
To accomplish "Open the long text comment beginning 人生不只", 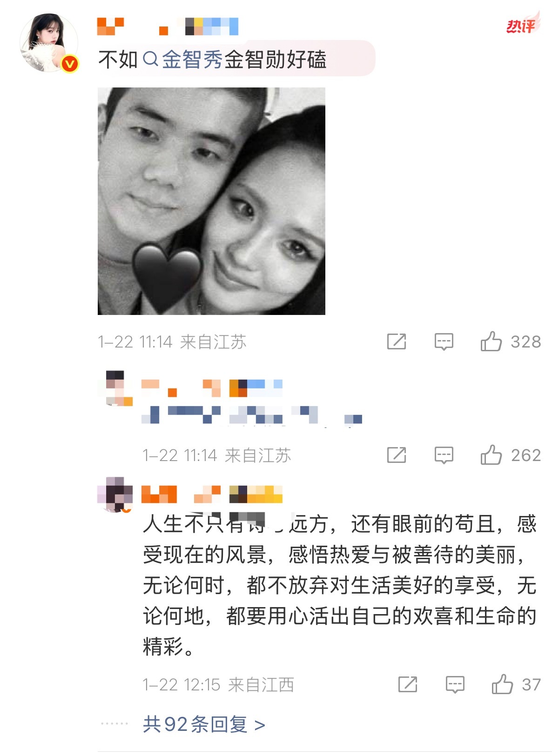I will (340, 585).
